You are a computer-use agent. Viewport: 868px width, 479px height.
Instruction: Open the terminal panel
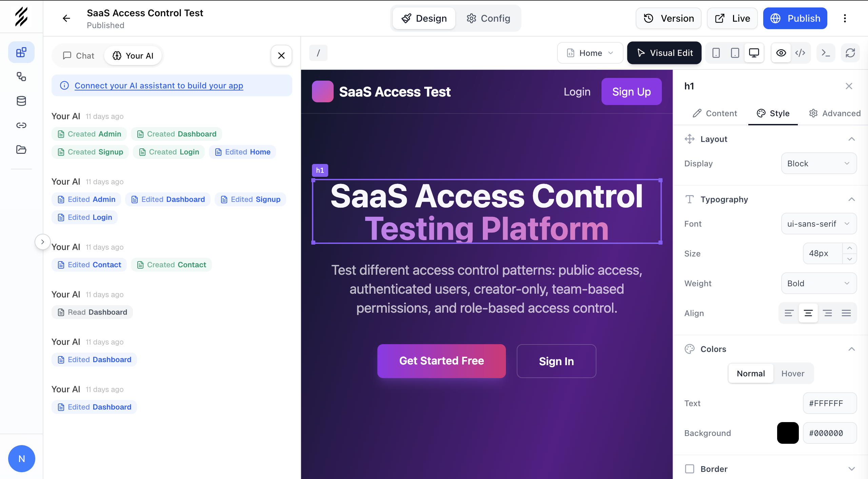pyautogui.click(x=826, y=53)
